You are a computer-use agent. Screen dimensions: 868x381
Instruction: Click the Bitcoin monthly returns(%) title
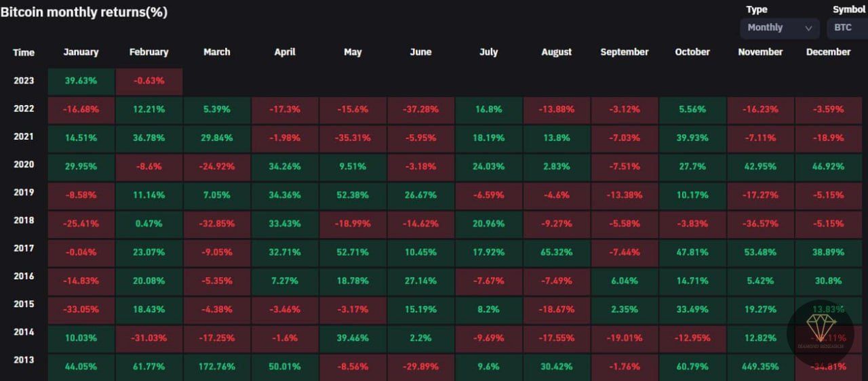(84, 12)
